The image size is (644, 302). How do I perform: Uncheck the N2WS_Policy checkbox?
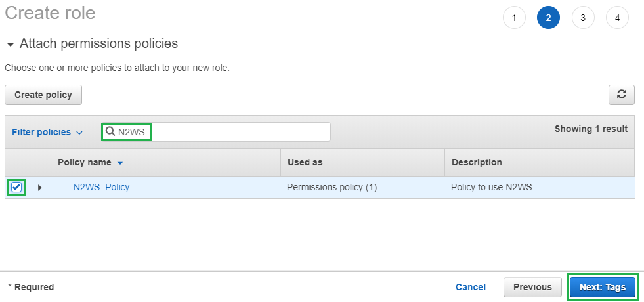pyautogui.click(x=16, y=187)
